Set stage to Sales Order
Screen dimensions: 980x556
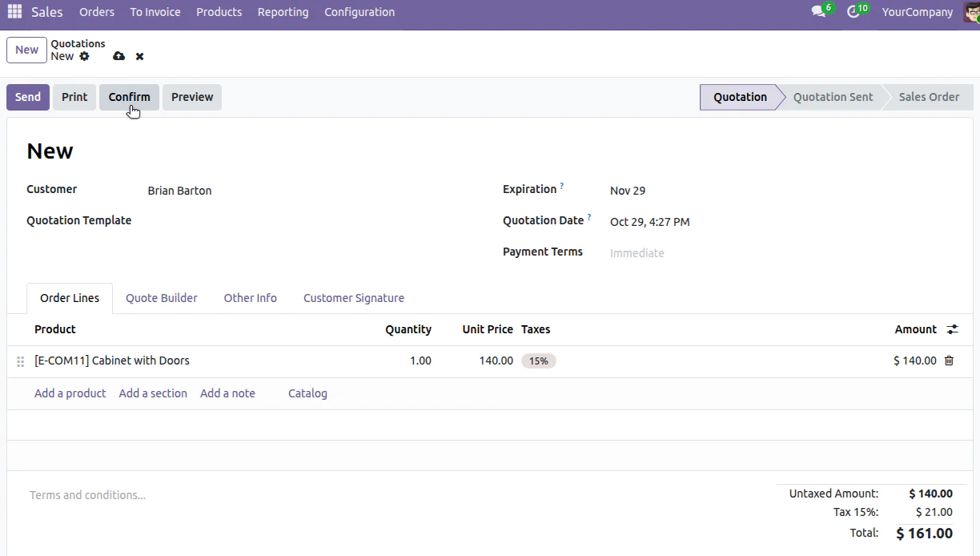point(927,96)
